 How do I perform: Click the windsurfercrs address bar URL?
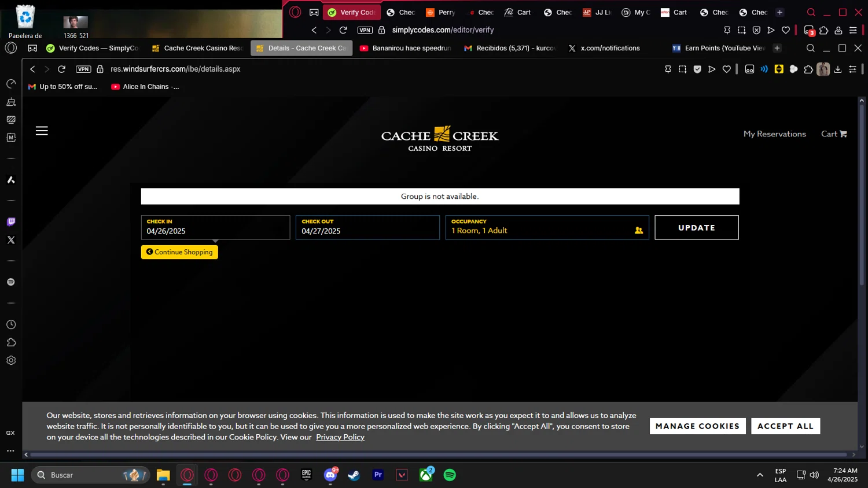click(175, 69)
